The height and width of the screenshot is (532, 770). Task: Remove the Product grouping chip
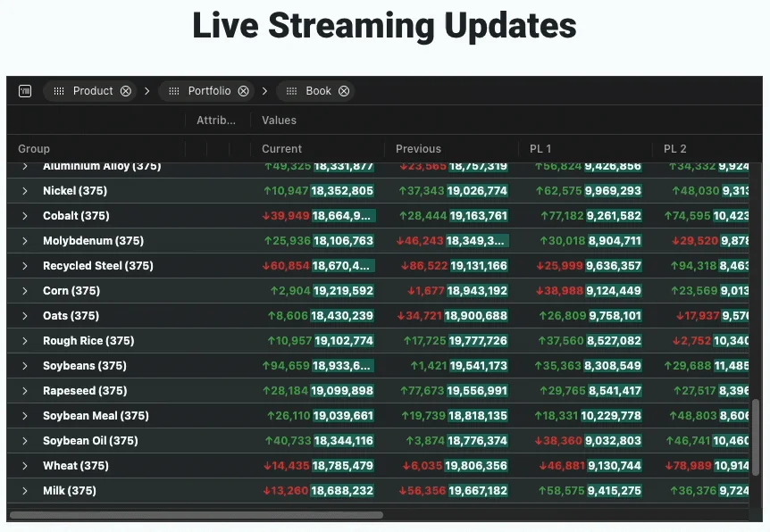126,91
